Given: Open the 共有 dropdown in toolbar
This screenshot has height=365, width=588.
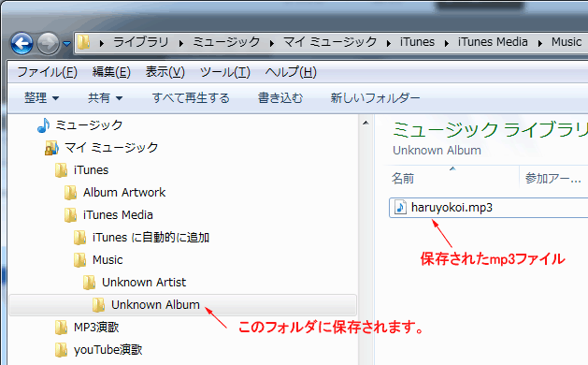Looking at the screenshot, I should [105, 98].
